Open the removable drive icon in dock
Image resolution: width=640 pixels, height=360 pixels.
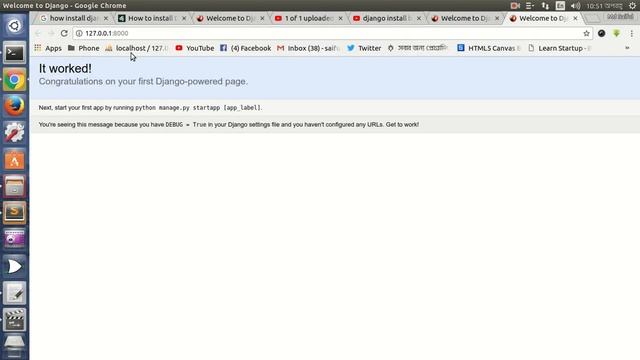pyautogui.click(x=14, y=346)
